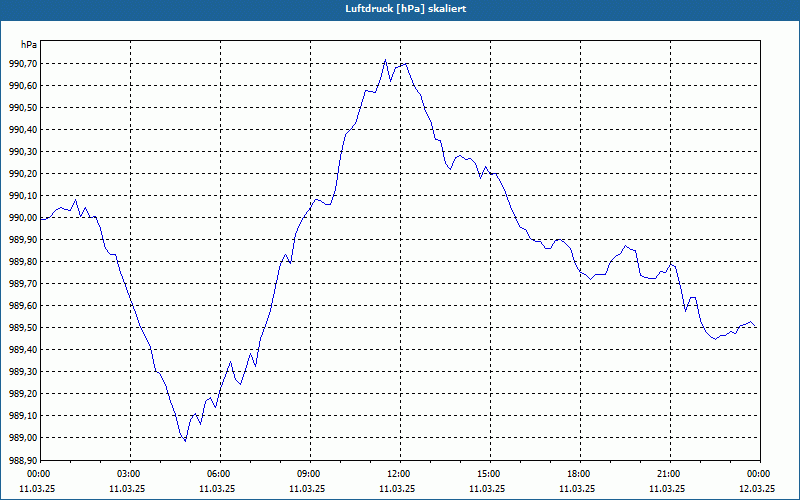This screenshot has height=500, width=800.
Task: Click the 09:00 time axis label
Action: (x=310, y=474)
